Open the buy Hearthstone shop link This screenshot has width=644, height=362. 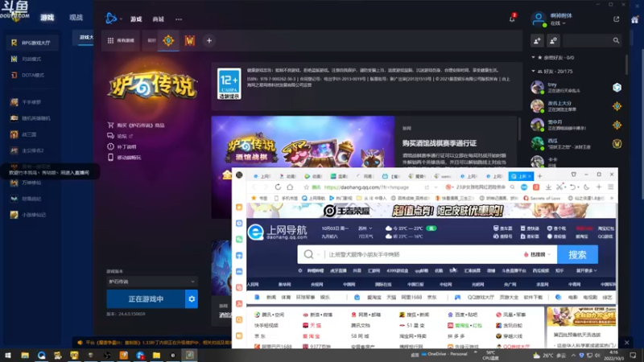tap(136, 125)
